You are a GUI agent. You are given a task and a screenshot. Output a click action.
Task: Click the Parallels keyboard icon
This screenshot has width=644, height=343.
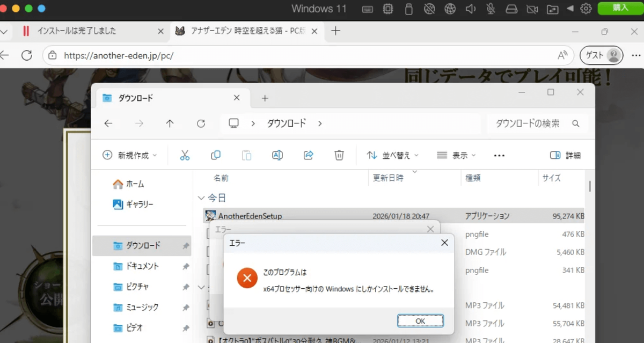368,9
